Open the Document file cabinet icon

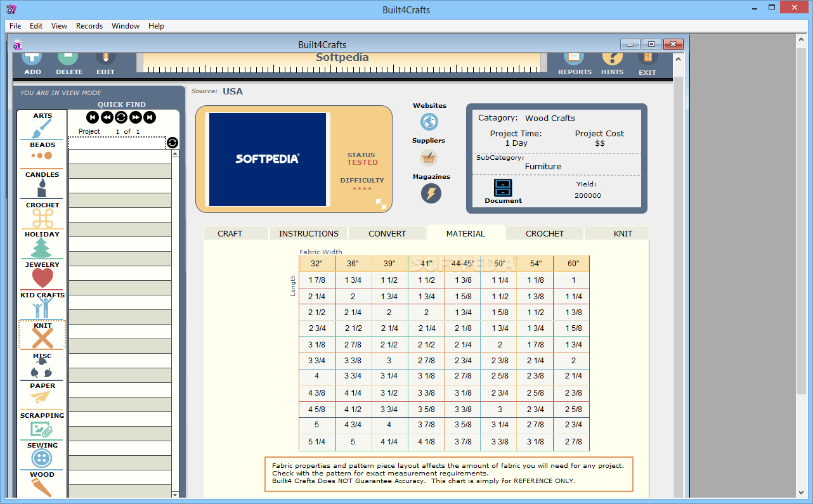click(x=503, y=188)
